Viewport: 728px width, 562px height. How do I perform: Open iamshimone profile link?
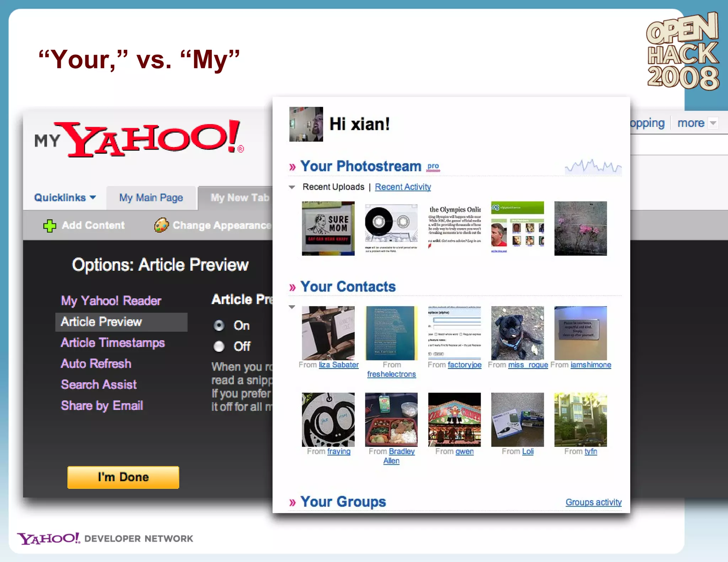(591, 365)
